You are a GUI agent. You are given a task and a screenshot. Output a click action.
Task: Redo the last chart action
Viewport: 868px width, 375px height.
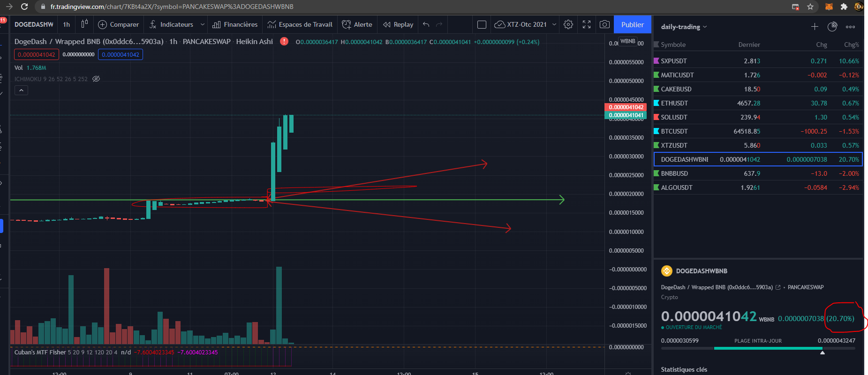coord(439,24)
